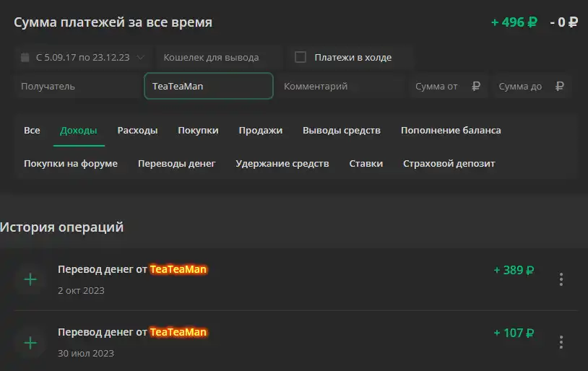This screenshot has width=588, height=371.
Task: Select the Переводы денег filter tab
Action: click(x=177, y=164)
